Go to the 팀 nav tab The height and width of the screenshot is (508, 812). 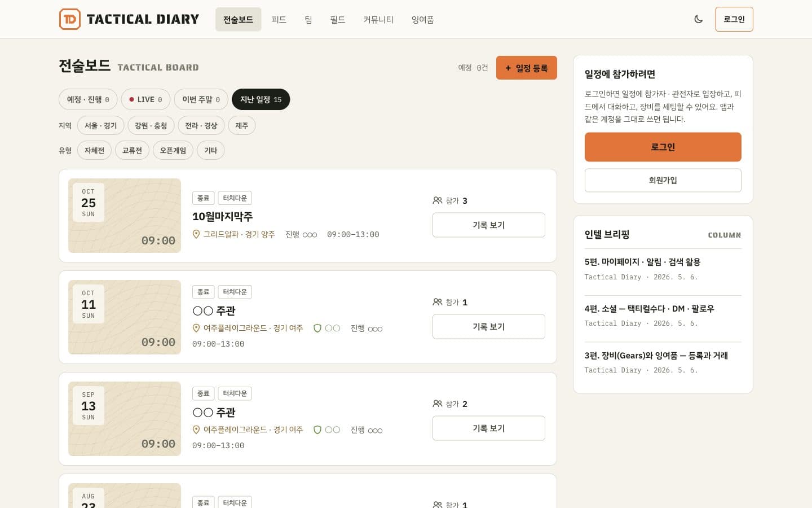(308, 19)
